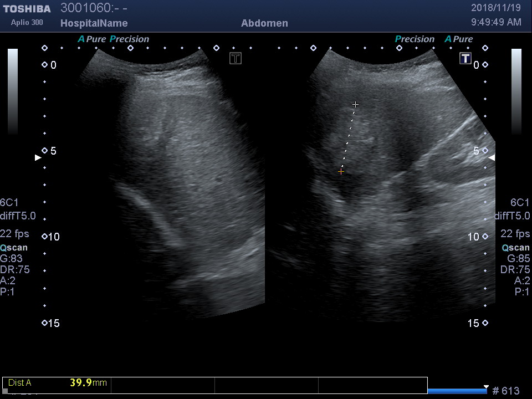Click the time 9:49:49 AM
The width and height of the screenshot is (532, 399).
[x=496, y=22]
